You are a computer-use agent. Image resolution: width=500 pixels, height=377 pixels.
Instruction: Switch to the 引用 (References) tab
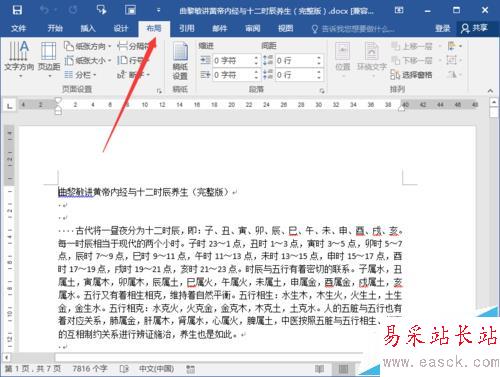pyautogui.click(x=187, y=28)
